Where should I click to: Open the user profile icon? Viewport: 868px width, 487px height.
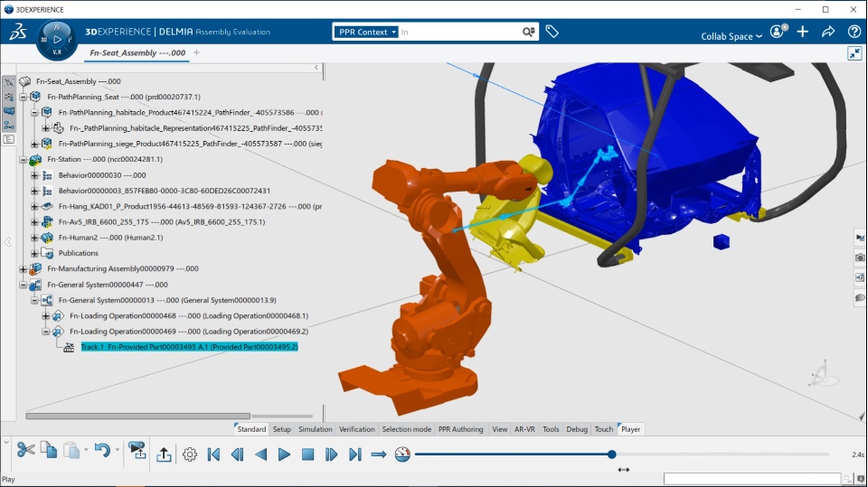[778, 31]
